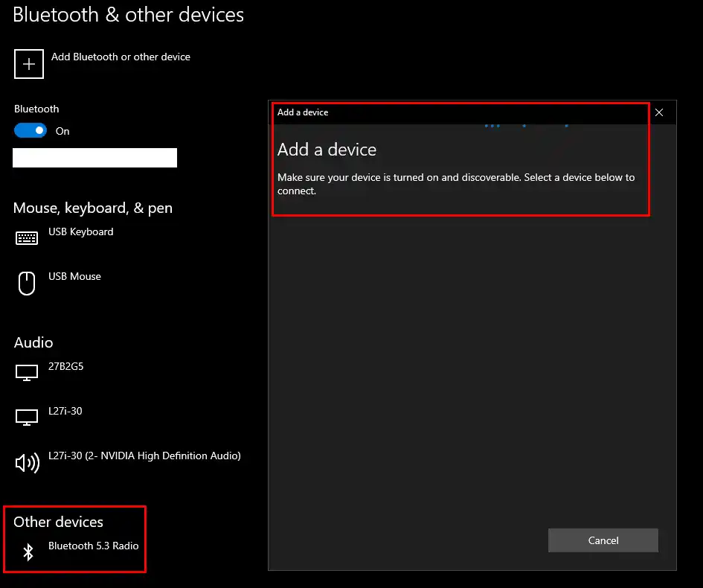The height and width of the screenshot is (588, 703).
Task: Click the plus icon to add device
Action: 29,64
